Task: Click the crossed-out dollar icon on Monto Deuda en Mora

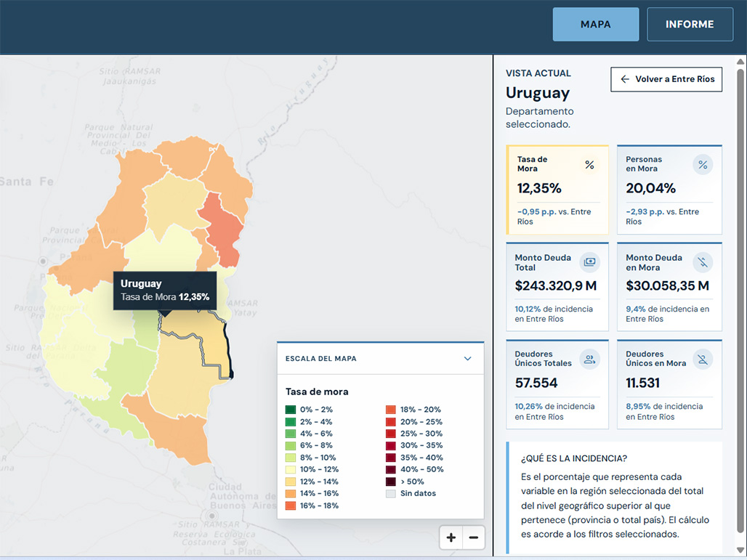Action: [x=703, y=262]
